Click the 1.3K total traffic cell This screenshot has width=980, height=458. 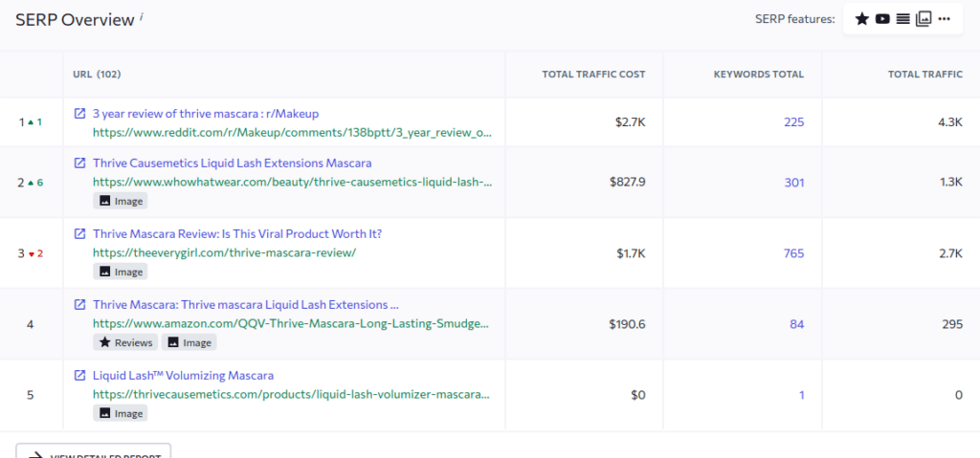tap(950, 183)
